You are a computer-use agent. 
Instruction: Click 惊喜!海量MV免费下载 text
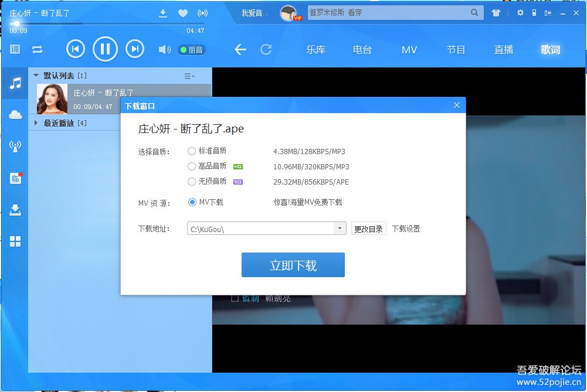308,202
